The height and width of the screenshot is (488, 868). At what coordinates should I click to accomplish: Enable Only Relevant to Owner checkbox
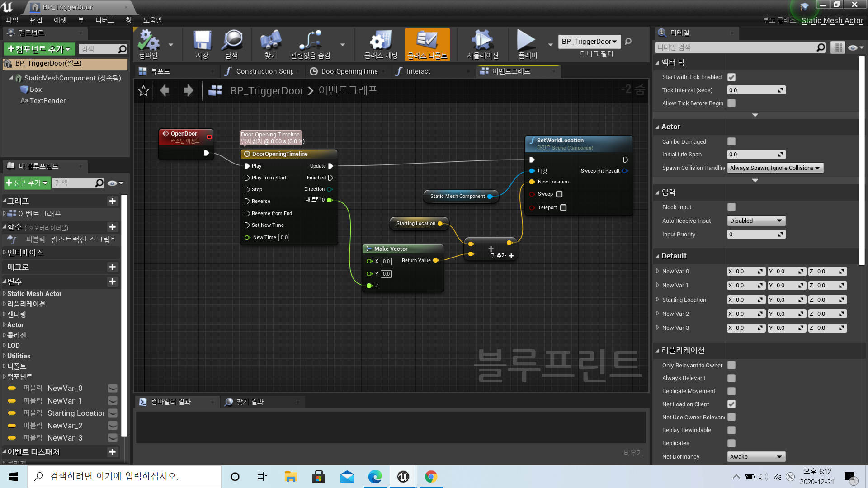pos(731,365)
